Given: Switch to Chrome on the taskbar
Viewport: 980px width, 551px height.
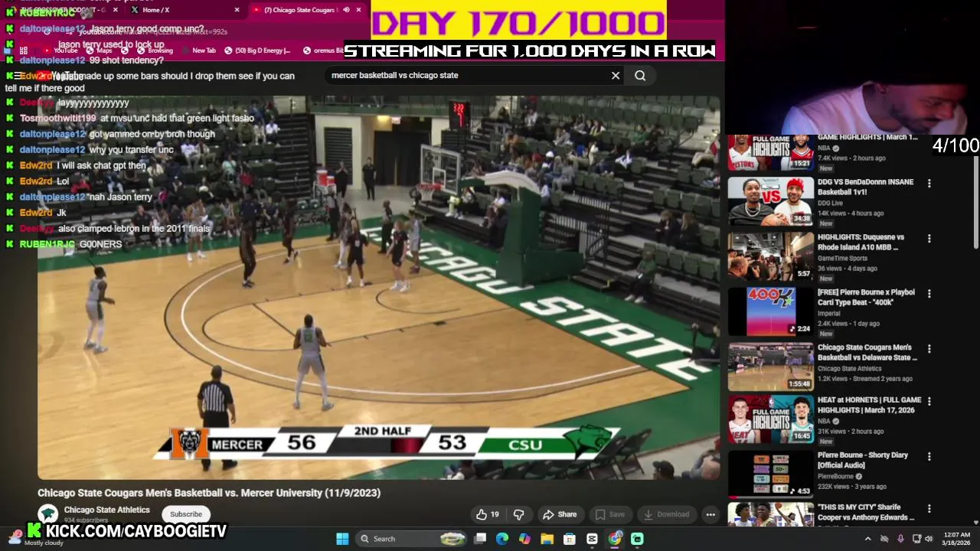Looking at the screenshot, I should (615, 539).
